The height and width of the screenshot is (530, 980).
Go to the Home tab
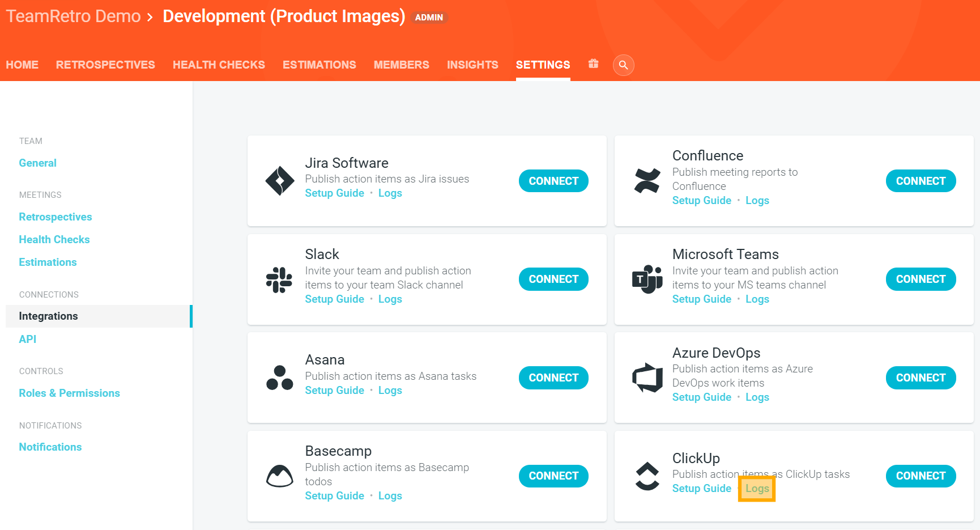(x=22, y=65)
